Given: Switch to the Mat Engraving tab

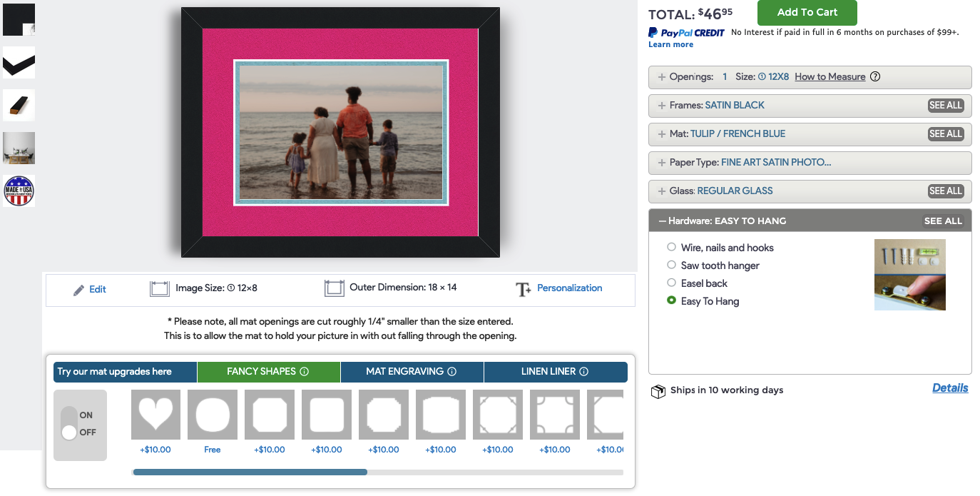Looking at the screenshot, I should point(404,372).
